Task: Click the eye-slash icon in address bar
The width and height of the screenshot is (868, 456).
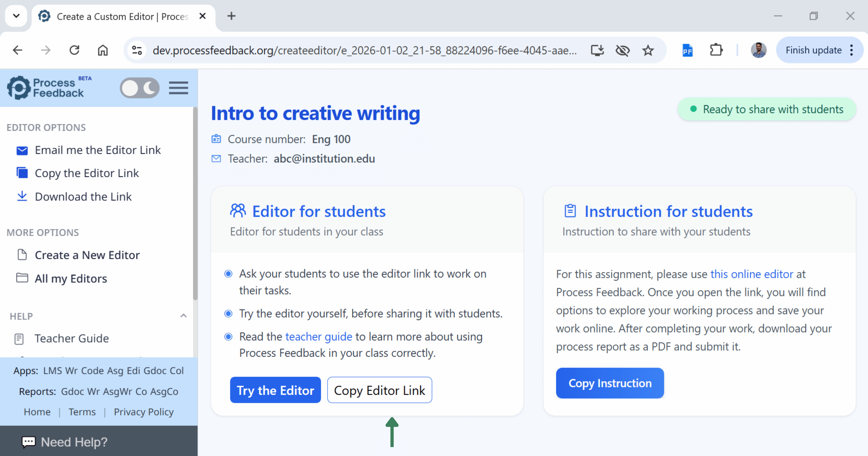Action: click(x=622, y=51)
